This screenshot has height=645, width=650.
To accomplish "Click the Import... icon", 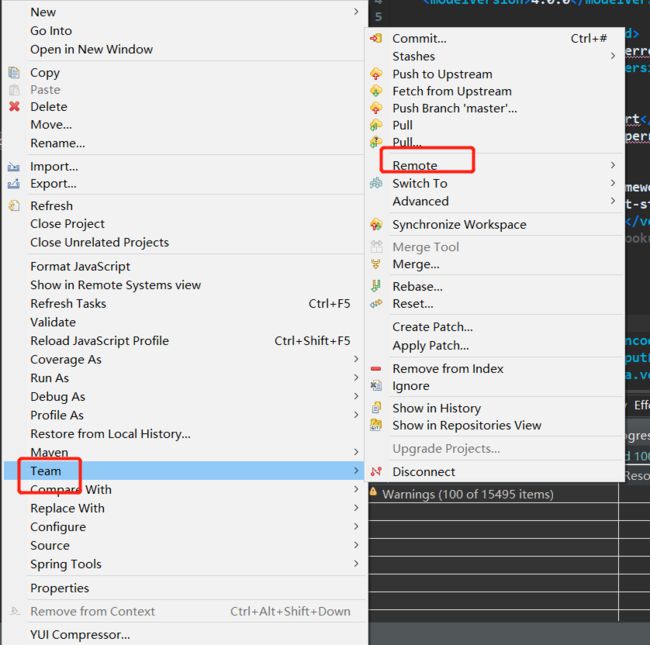I will (14, 167).
